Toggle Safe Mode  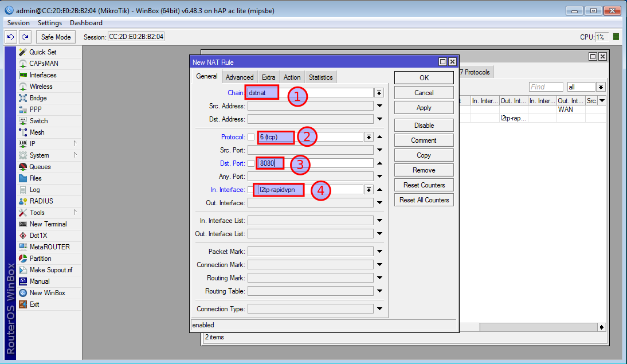(56, 37)
